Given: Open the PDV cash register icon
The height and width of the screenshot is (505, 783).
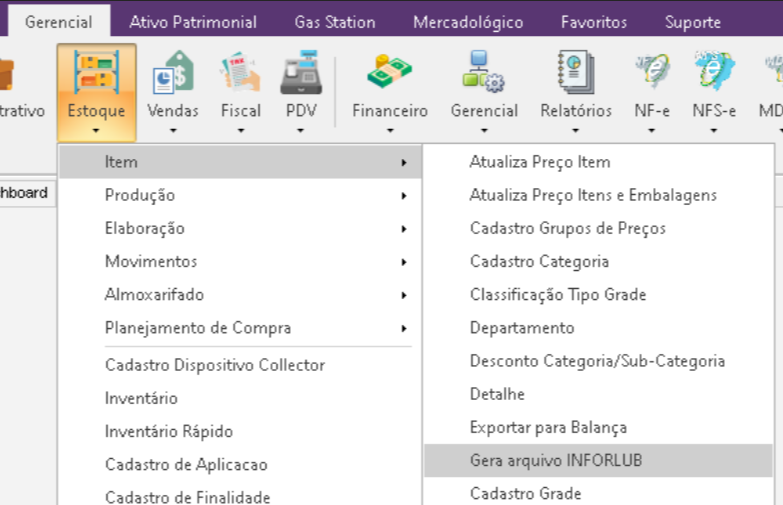Looking at the screenshot, I should click(301, 74).
